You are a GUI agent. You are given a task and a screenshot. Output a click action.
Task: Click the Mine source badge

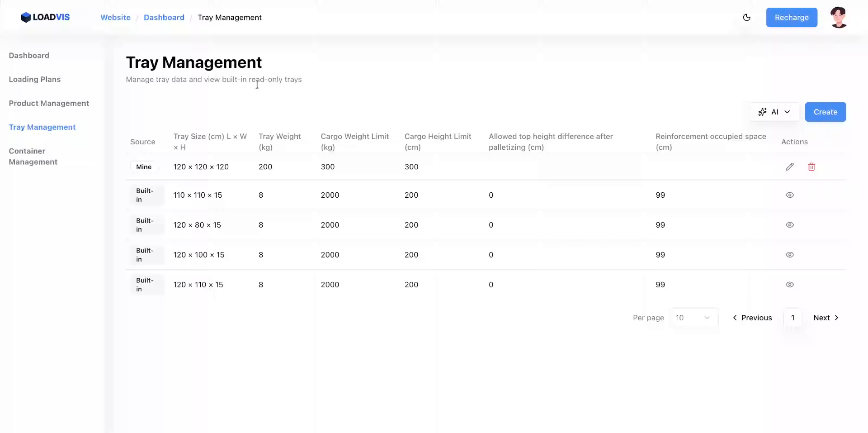click(143, 167)
